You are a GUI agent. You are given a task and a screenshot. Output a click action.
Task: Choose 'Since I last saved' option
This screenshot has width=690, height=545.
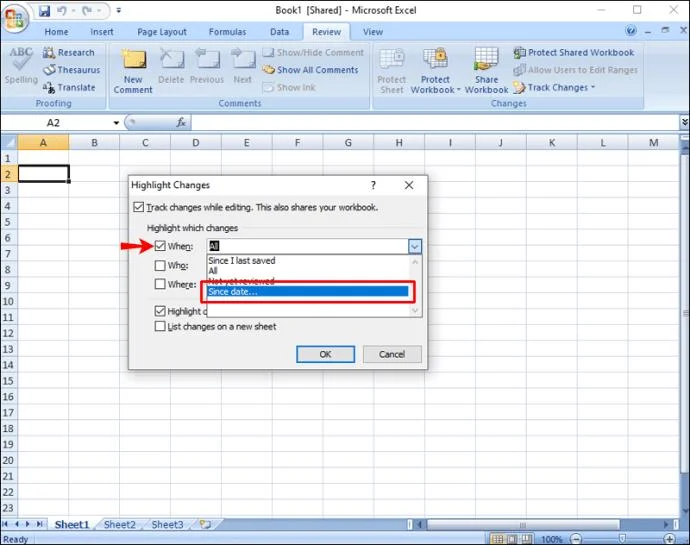(308, 261)
